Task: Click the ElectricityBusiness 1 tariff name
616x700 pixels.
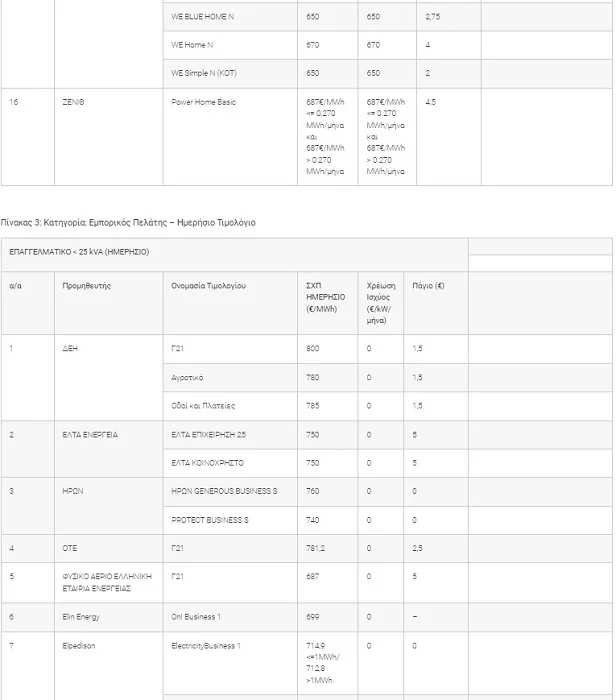Action: coord(206,646)
